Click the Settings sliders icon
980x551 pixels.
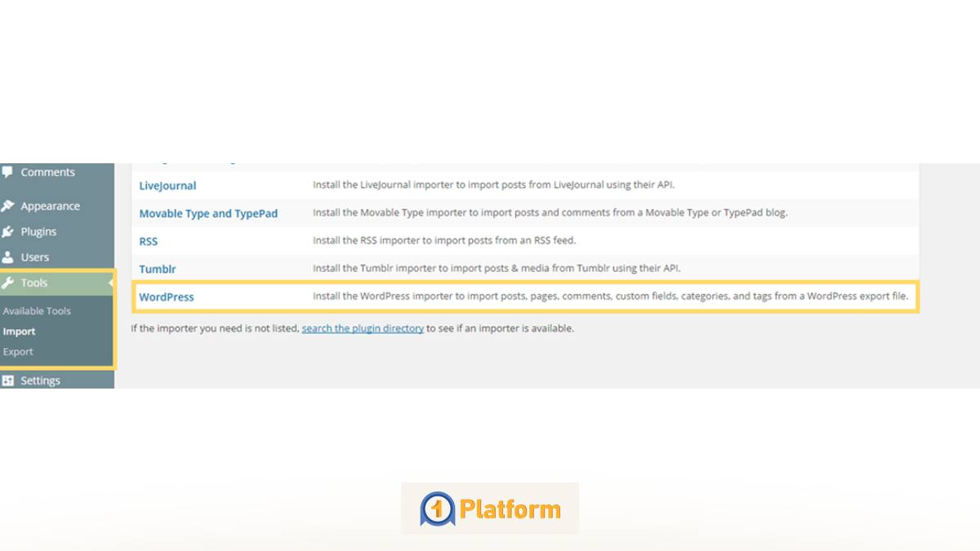click(8, 380)
